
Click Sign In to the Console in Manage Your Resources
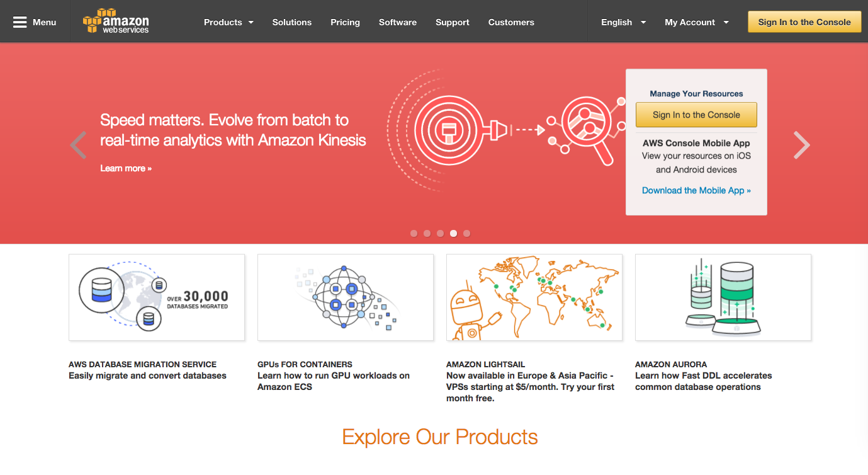pyautogui.click(x=696, y=115)
